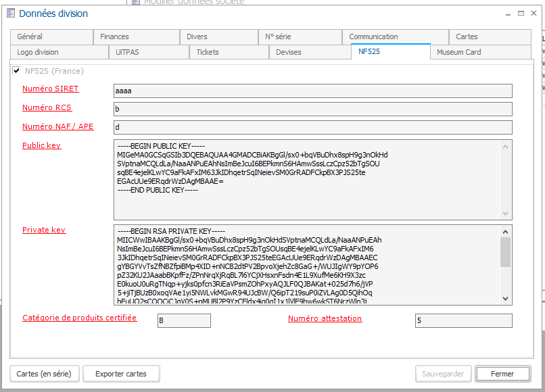Click the Données division window icon
The image size is (545, 392).
10,14
